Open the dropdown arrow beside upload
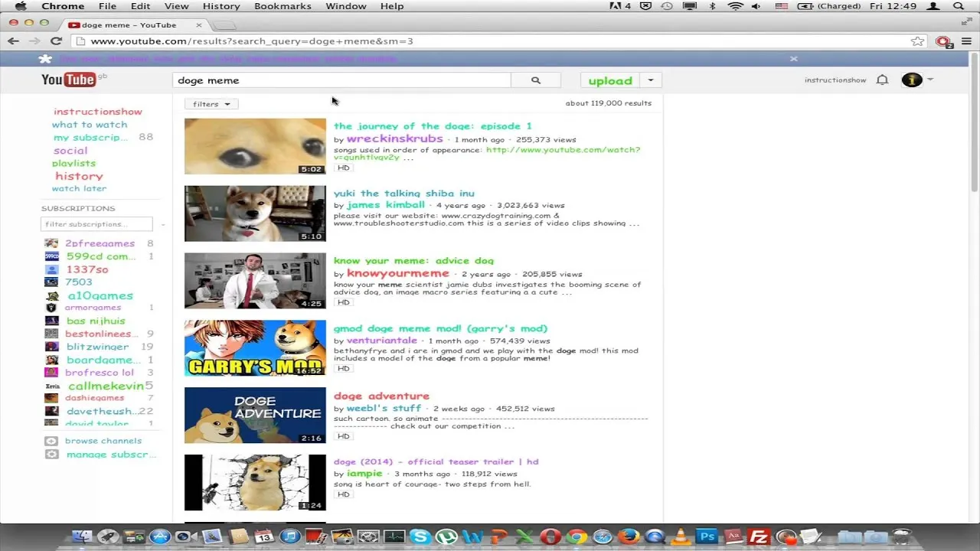Image resolution: width=980 pixels, height=551 pixels. tap(650, 80)
